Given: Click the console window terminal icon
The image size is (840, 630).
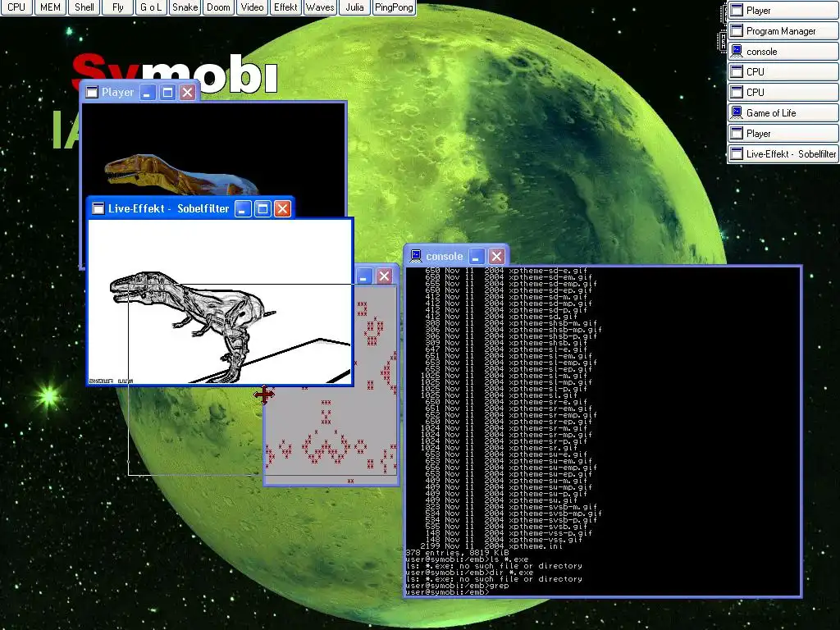Looking at the screenshot, I should pyautogui.click(x=416, y=256).
